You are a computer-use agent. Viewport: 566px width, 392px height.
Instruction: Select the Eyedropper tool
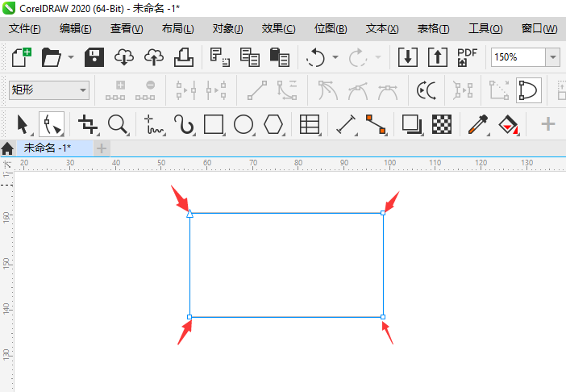[x=478, y=124]
